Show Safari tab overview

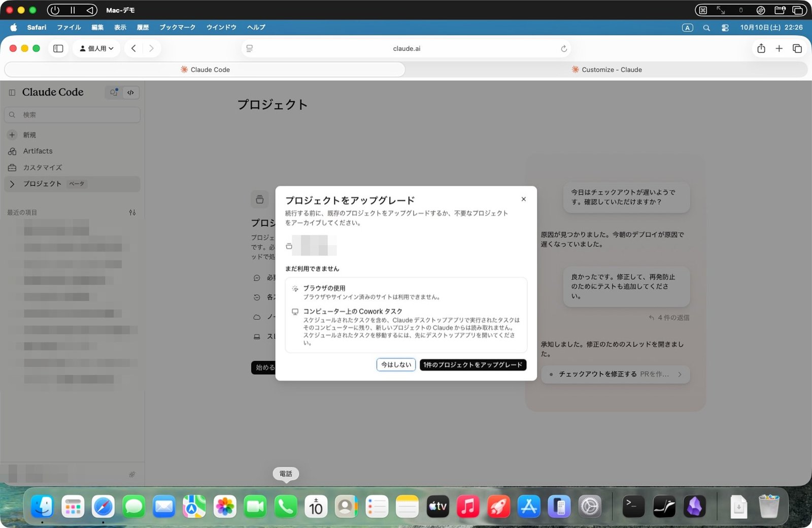797,48
